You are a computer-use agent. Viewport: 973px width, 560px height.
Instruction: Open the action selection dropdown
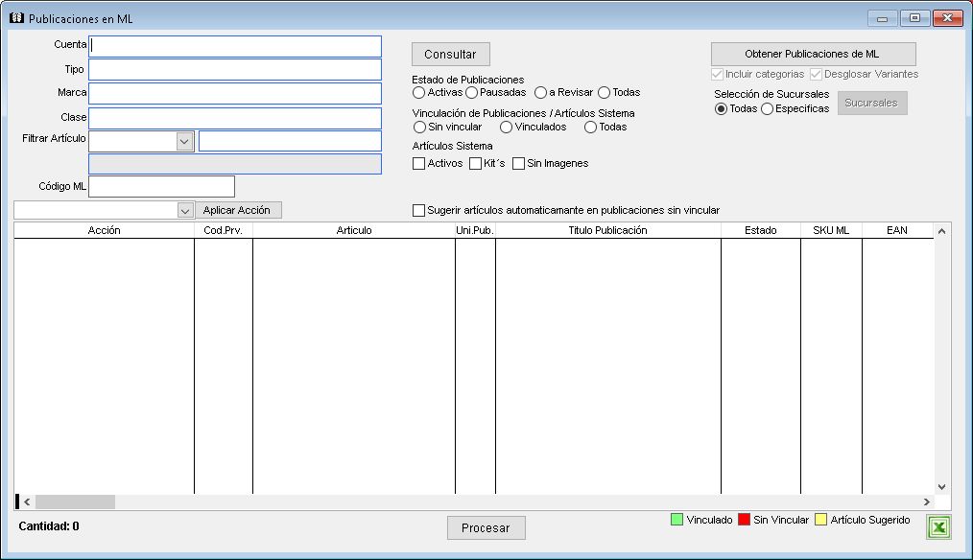(x=185, y=210)
